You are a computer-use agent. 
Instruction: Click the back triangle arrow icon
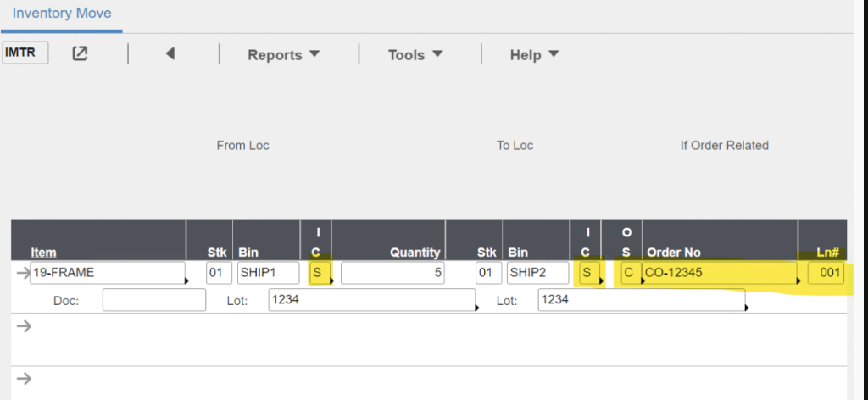coord(170,53)
